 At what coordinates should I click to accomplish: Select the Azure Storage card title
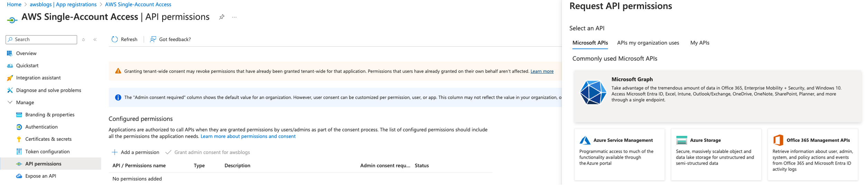pos(705,140)
